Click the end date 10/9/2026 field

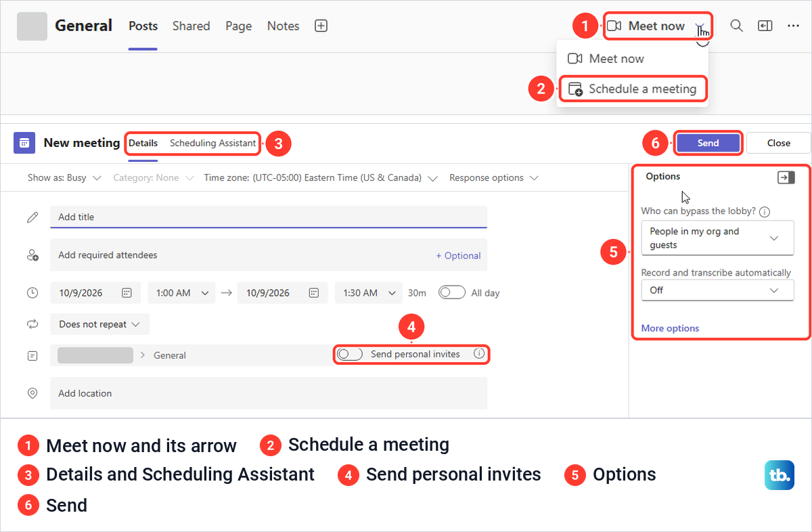pos(282,293)
